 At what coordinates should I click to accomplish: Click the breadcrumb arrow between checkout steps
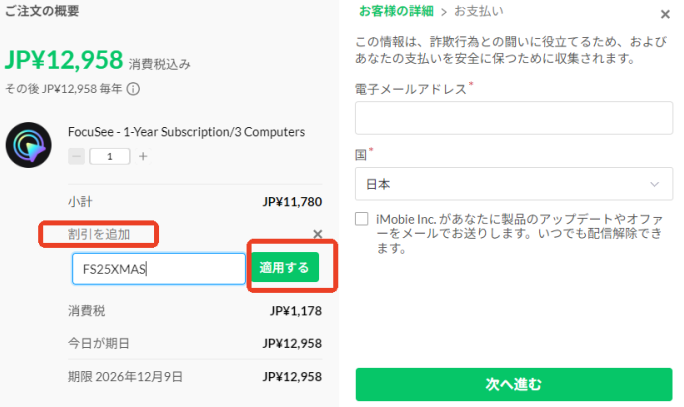coord(444,11)
